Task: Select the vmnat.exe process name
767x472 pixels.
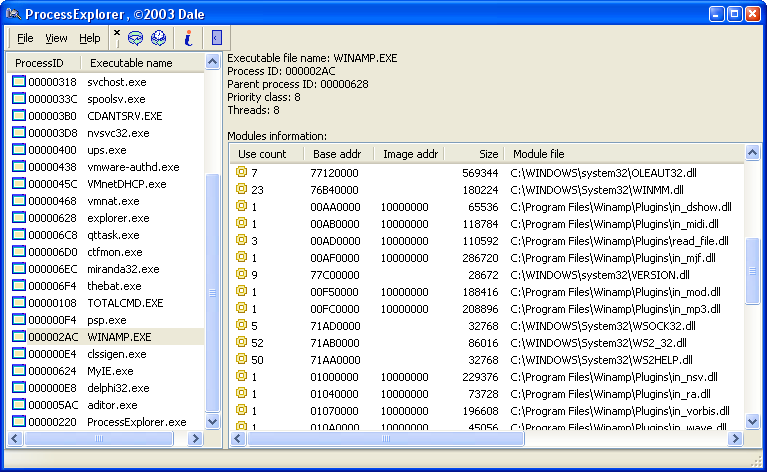Action: [113, 201]
